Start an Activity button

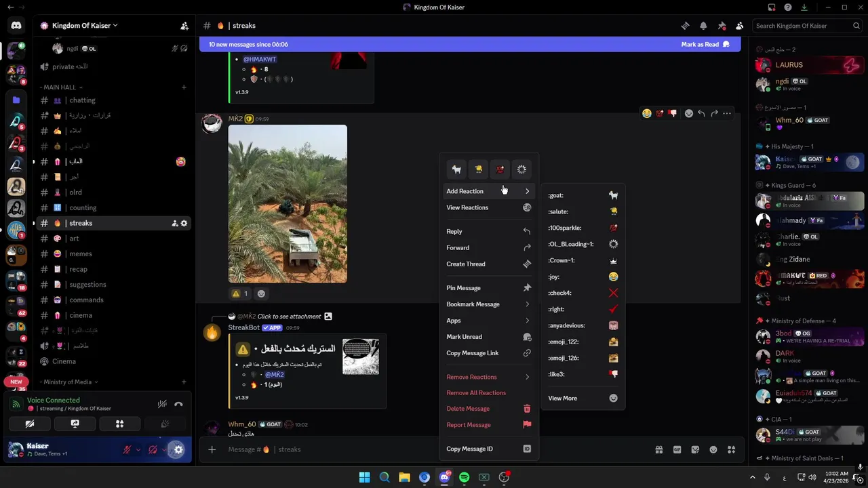(x=119, y=424)
